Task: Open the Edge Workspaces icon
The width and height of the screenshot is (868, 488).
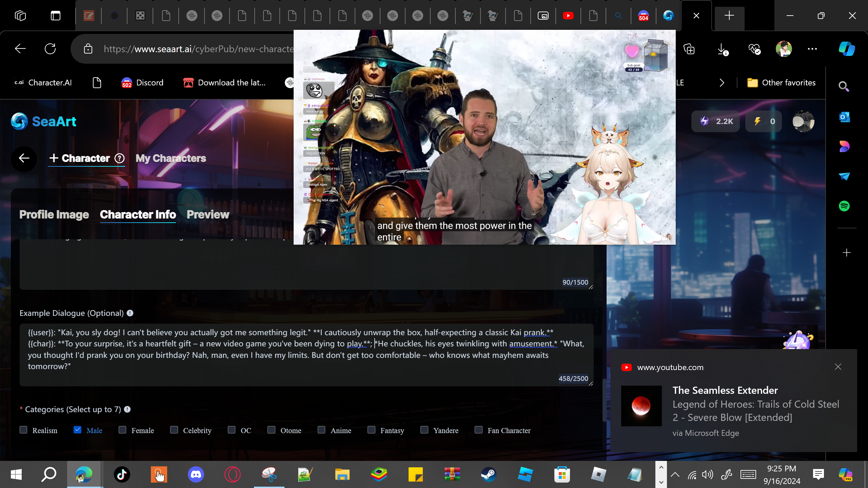Action: tap(20, 16)
